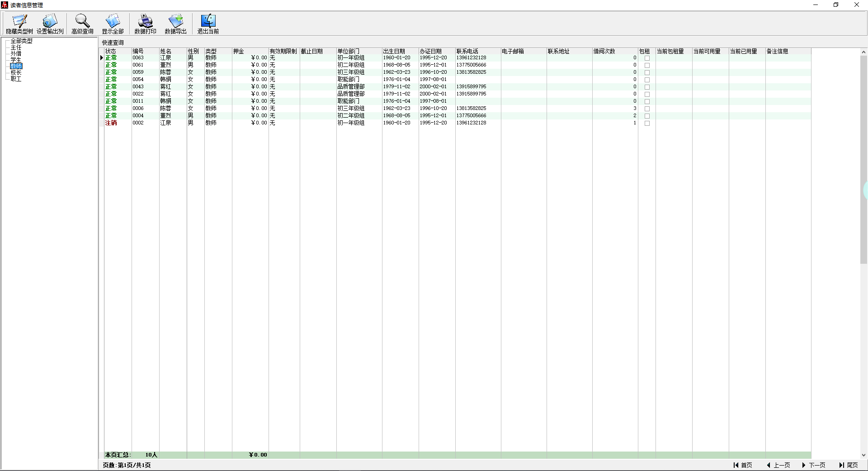Choose the 数据导出 export icon
Viewport: 868px width, 471px height.
(175, 24)
